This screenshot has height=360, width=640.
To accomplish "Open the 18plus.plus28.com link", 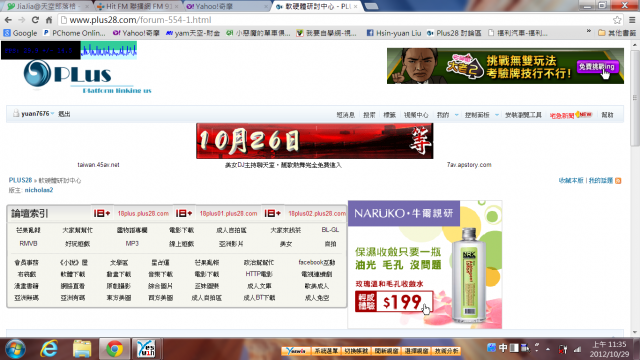I will (x=143, y=213).
